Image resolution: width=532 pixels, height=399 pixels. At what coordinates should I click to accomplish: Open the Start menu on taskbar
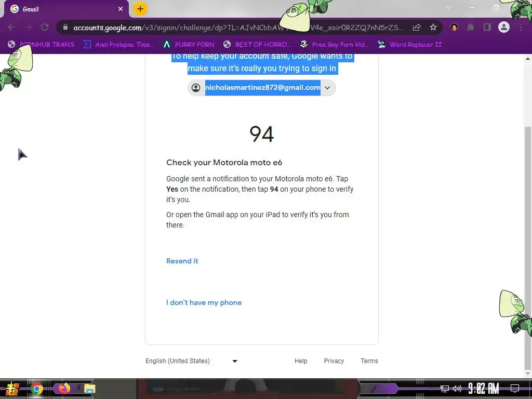tap(12, 389)
